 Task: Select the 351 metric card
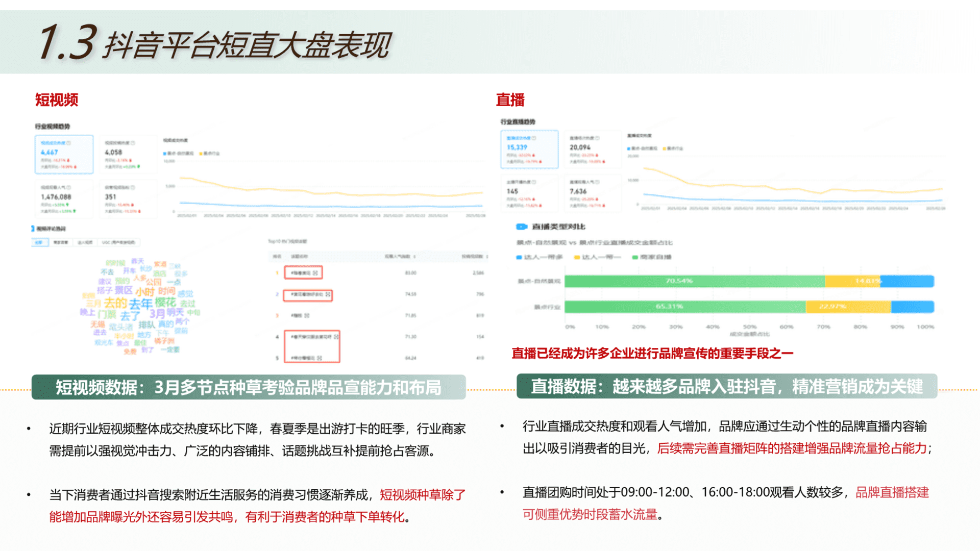pos(128,199)
